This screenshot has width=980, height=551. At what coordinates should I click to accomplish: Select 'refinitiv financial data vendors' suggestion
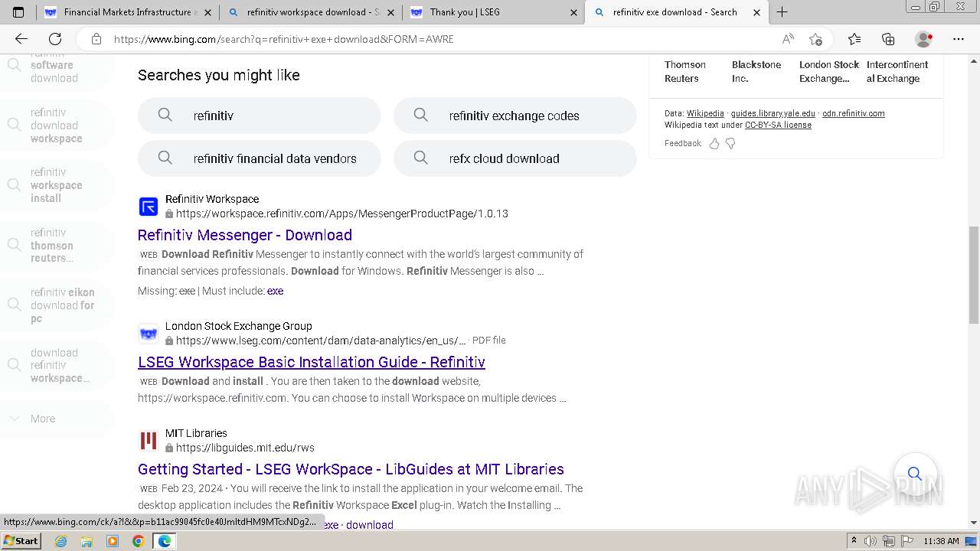(x=259, y=158)
